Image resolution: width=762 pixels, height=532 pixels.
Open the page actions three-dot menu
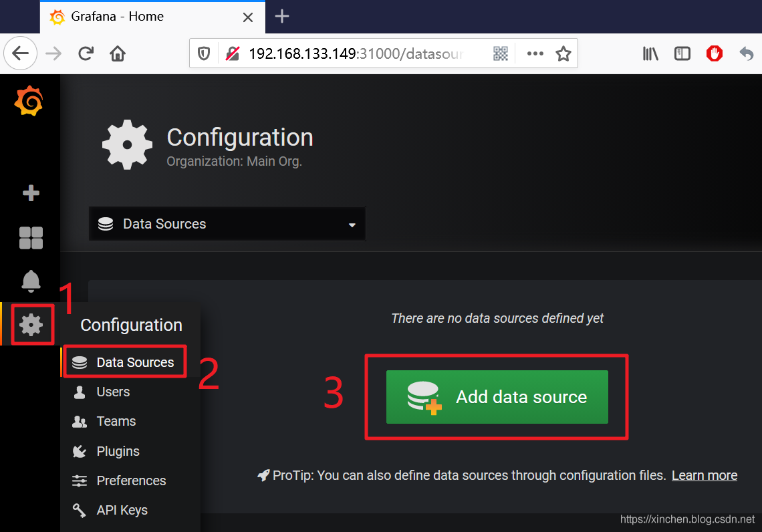(x=535, y=53)
